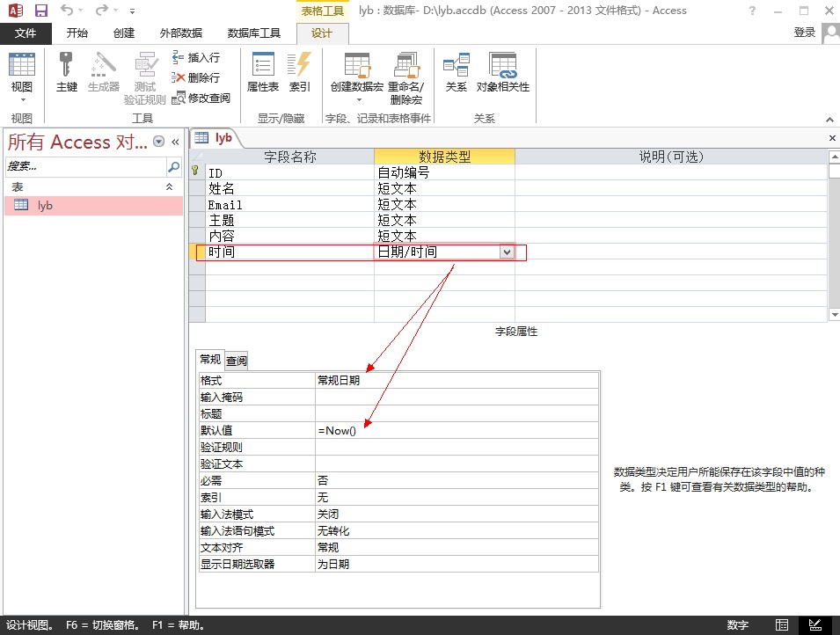Click Delete Rows (删除行) button
The height and width of the screenshot is (635, 840).
(x=196, y=77)
